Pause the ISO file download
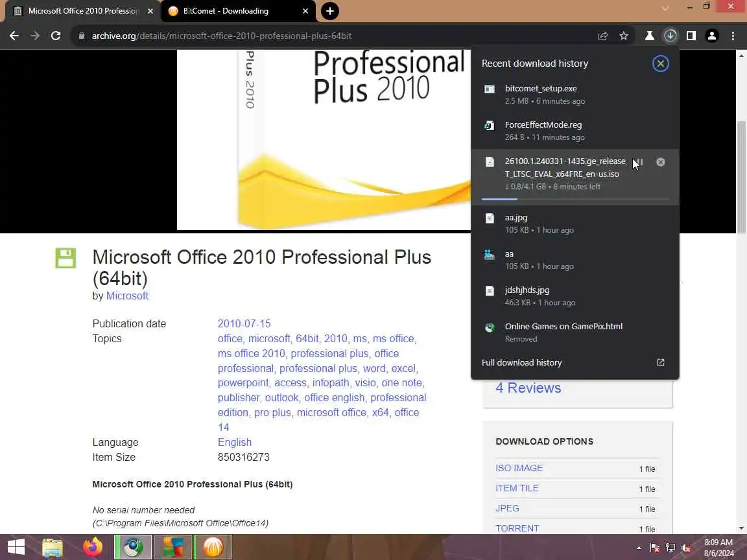 640,162
